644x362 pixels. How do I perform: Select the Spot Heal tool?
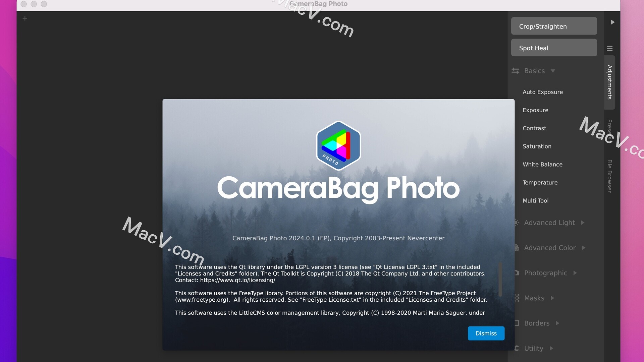[554, 48]
